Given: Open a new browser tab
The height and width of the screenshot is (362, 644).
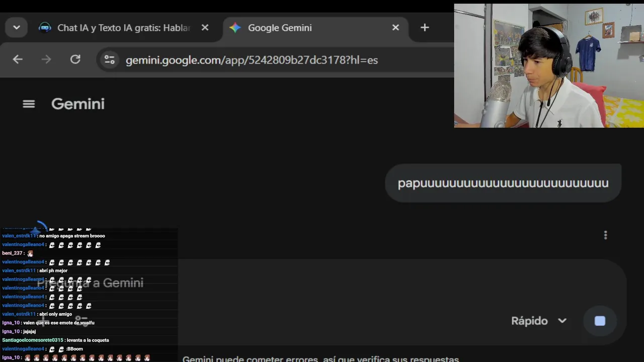Looking at the screenshot, I should pyautogui.click(x=425, y=28).
